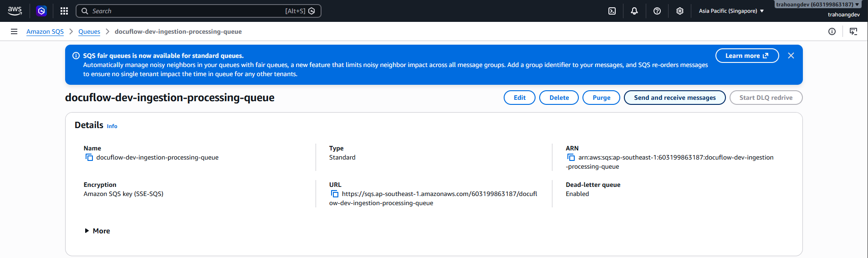The height and width of the screenshot is (258, 868).
Task: Click inside the top search bar
Action: [x=199, y=11]
